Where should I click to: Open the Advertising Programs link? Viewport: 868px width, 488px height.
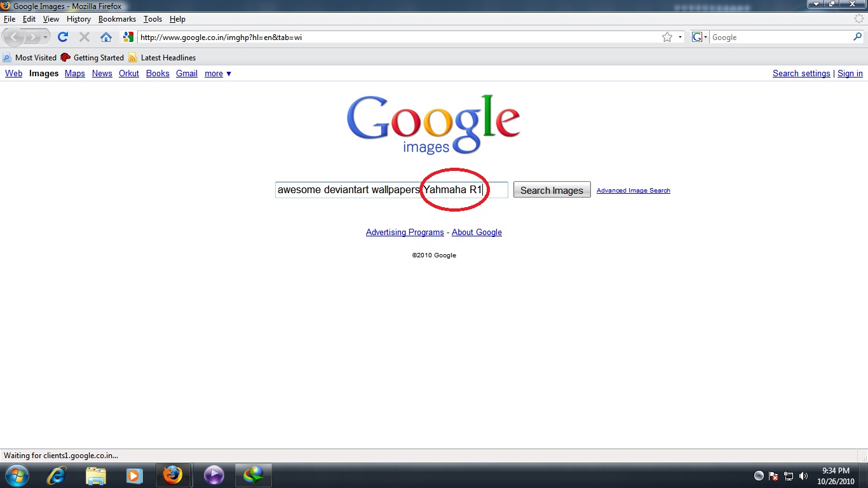(405, 233)
